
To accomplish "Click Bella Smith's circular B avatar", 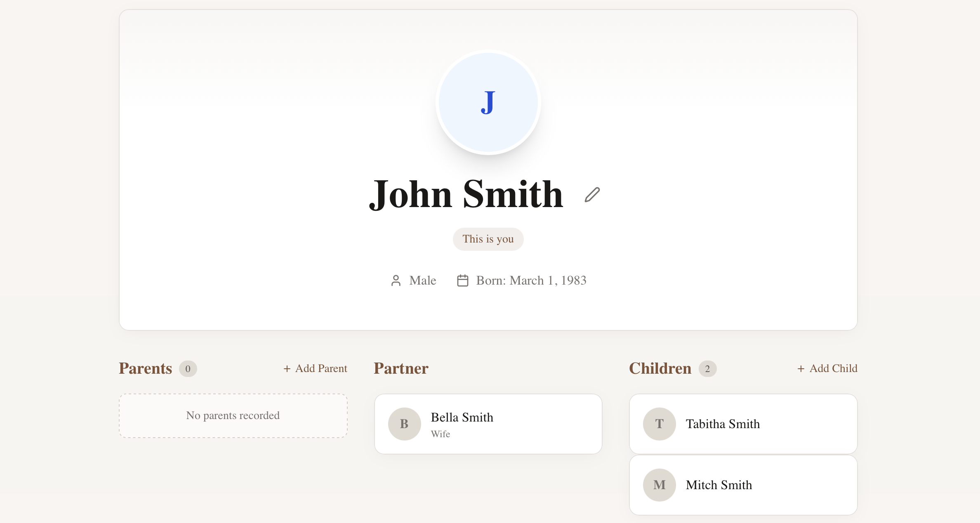I will [405, 424].
